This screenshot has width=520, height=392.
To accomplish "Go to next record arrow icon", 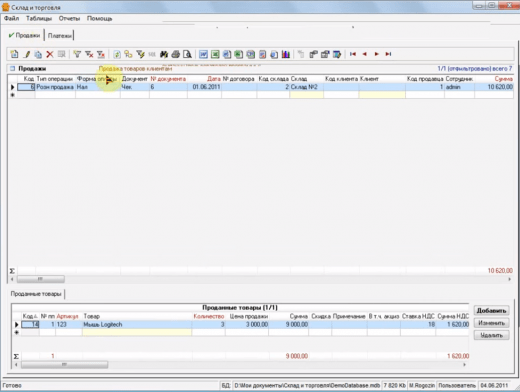I will click(376, 54).
